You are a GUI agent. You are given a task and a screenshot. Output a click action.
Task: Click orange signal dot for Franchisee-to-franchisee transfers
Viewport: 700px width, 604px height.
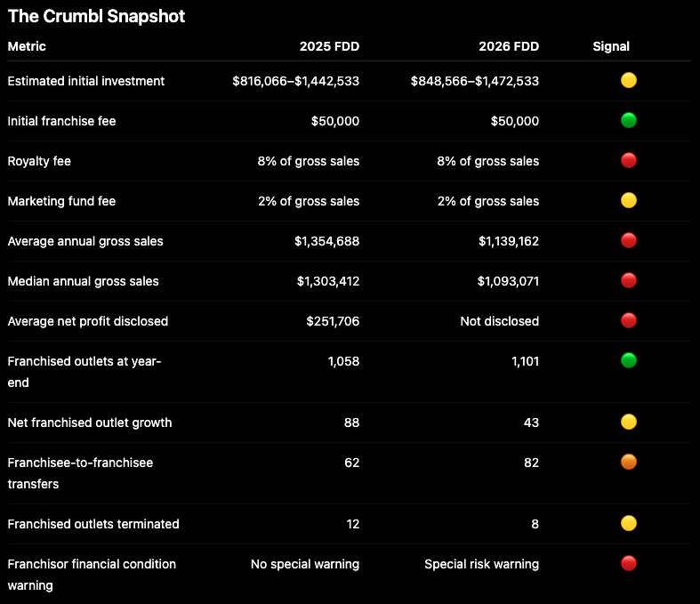(629, 462)
